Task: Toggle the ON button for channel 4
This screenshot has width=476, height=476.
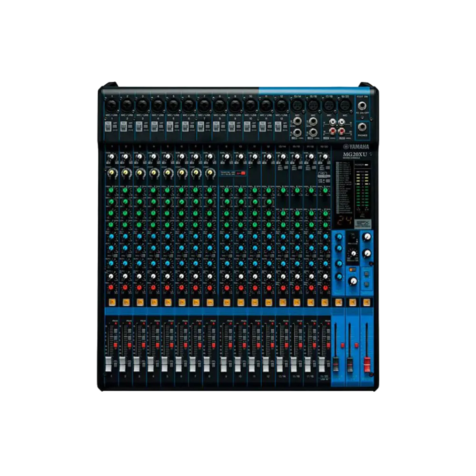Action: point(154,302)
